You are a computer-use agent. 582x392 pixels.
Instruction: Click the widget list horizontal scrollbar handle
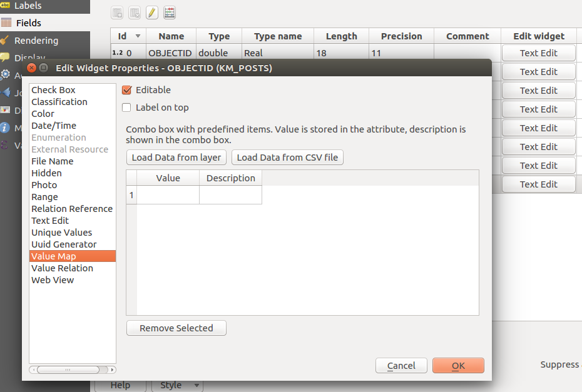click(68, 369)
